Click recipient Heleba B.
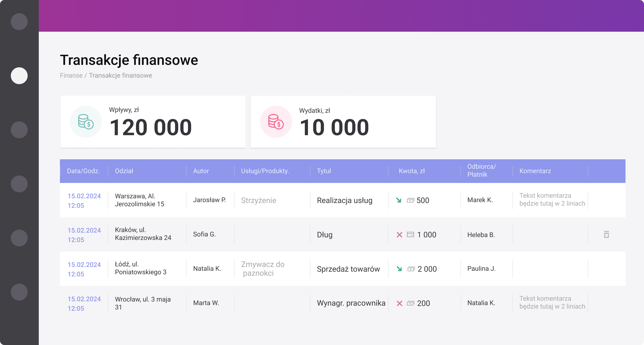This screenshot has width=644, height=345. tap(481, 235)
